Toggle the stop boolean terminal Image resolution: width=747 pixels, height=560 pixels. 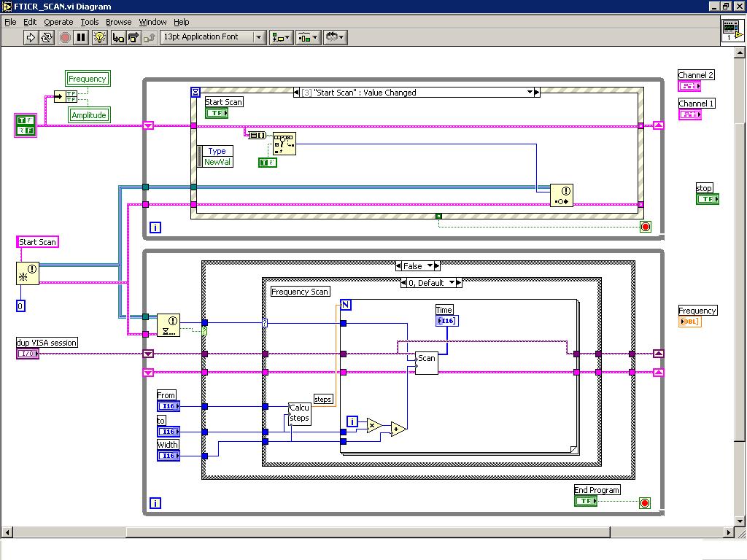707,199
